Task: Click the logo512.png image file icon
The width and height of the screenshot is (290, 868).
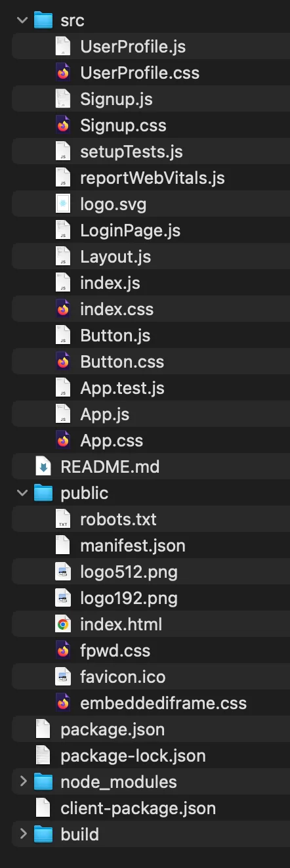Action: (x=63, y=572)
